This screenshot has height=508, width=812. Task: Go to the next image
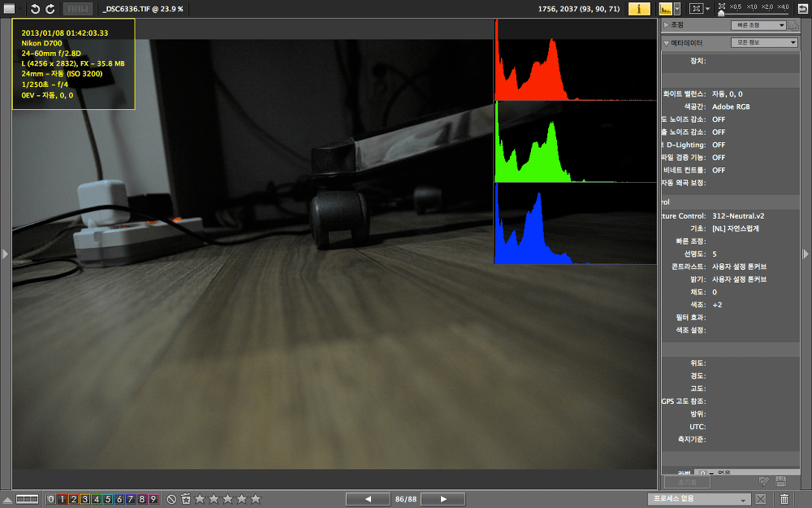point(443,499)
